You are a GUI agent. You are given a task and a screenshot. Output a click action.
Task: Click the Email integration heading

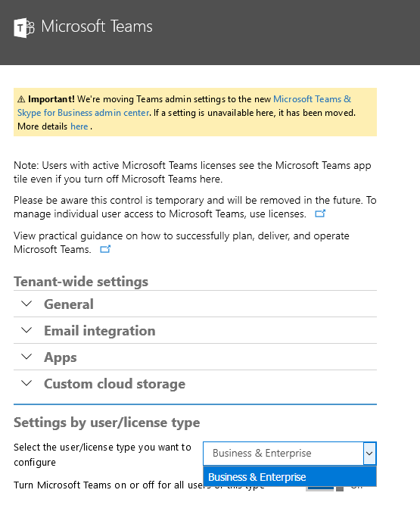100,331
